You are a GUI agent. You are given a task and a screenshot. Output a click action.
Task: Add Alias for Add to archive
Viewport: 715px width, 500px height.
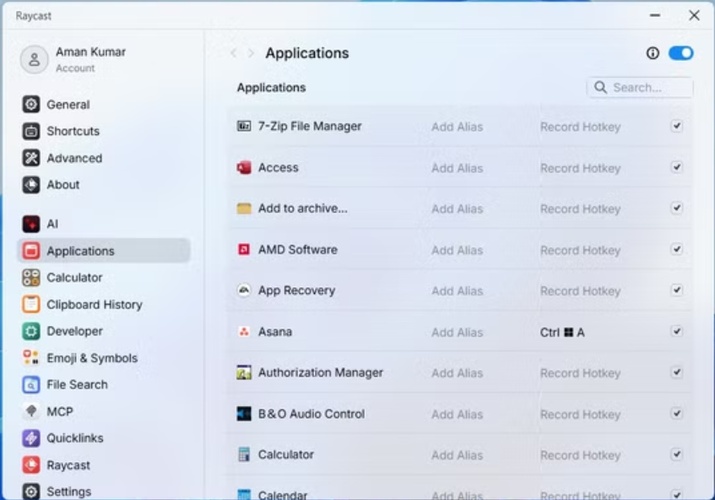[x=457, y=209]
